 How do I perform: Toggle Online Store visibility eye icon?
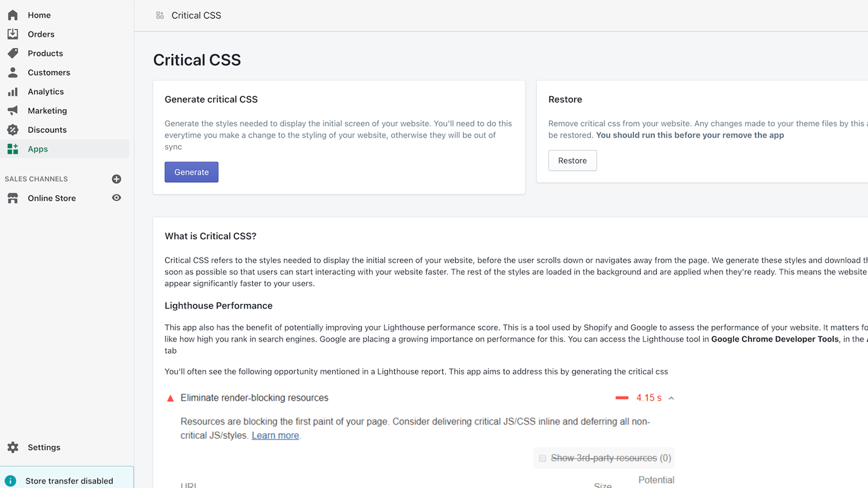[x=116, y=198]
